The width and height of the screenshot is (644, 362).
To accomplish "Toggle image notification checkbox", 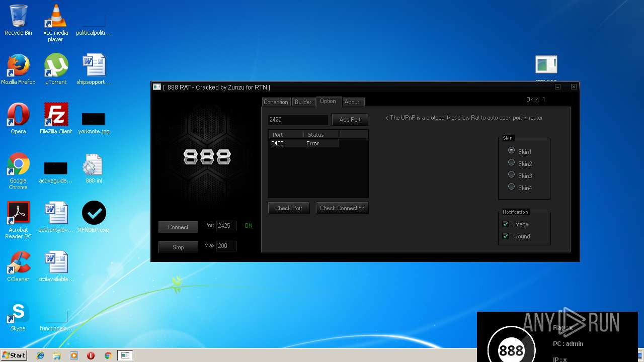I will coord(506,224).
